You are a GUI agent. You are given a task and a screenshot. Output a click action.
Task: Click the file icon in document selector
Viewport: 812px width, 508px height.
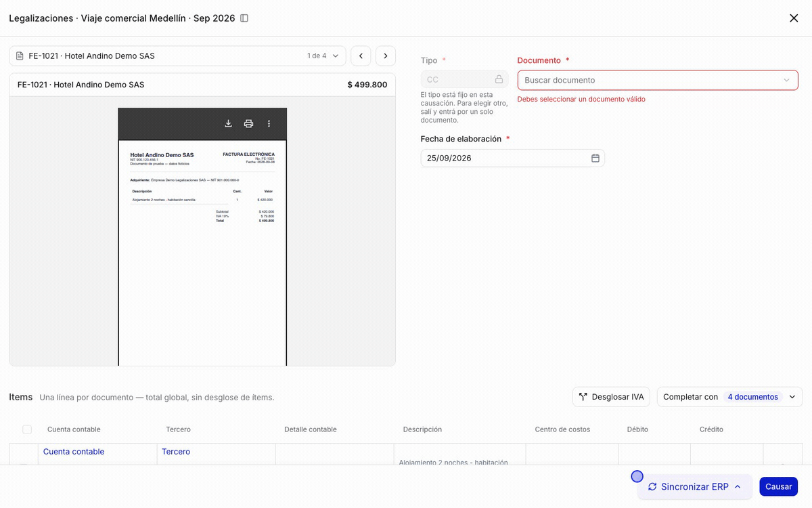20,56
